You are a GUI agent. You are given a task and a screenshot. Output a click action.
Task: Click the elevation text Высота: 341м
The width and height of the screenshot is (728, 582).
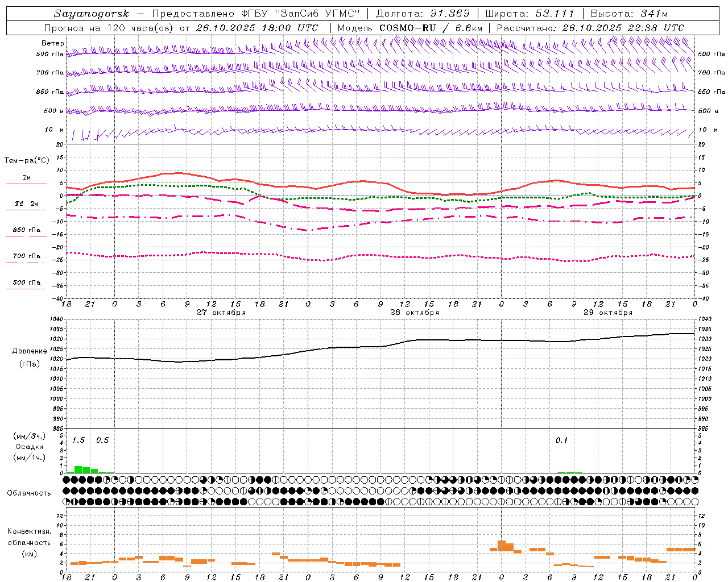click(629, 14)
